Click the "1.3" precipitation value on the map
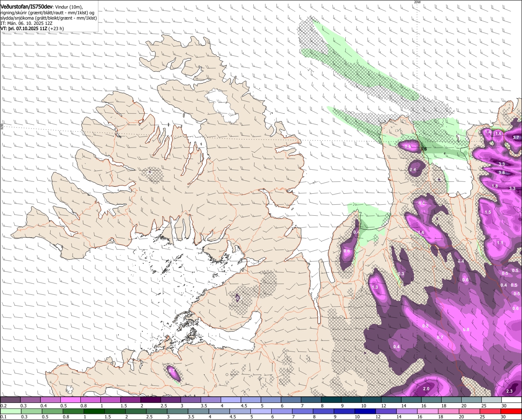The width and height of the screenshot is (522, 420). pos(375,287)
